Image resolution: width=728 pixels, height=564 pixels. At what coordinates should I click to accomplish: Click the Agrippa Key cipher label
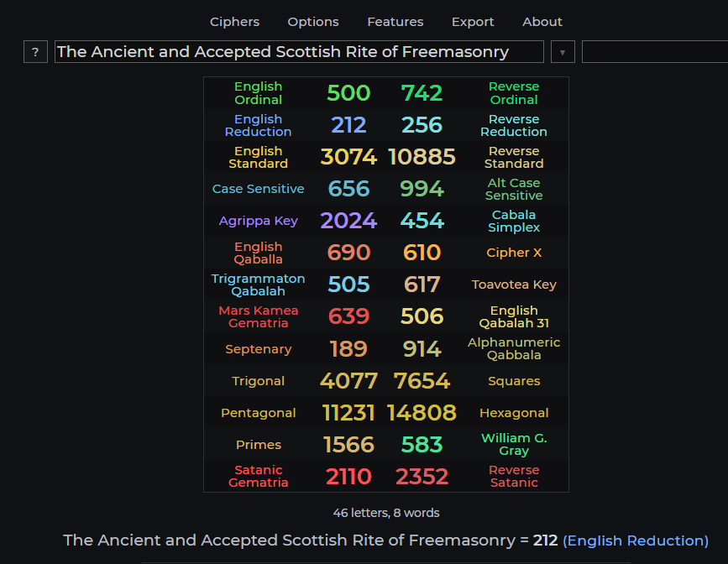tap(258, 221)
